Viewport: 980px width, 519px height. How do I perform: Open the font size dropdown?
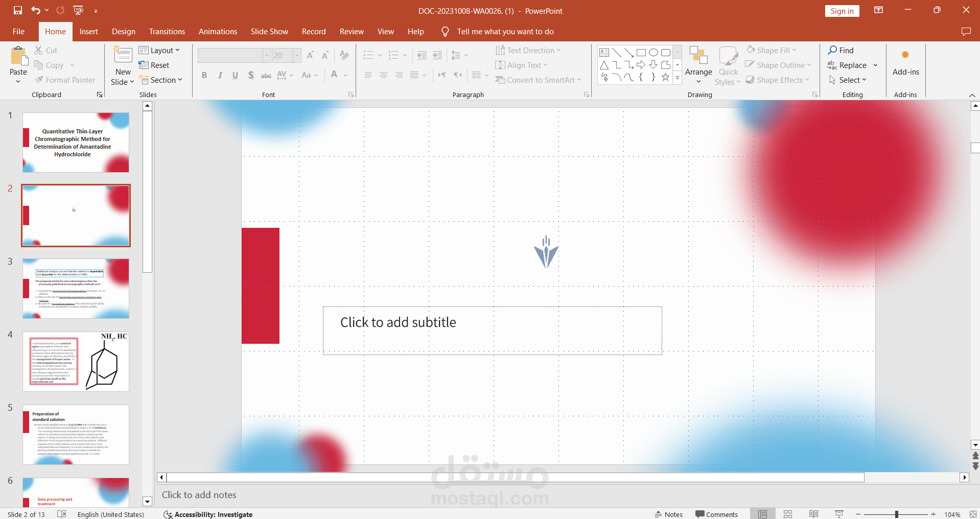pyautogui.click(x=297, y=55)
